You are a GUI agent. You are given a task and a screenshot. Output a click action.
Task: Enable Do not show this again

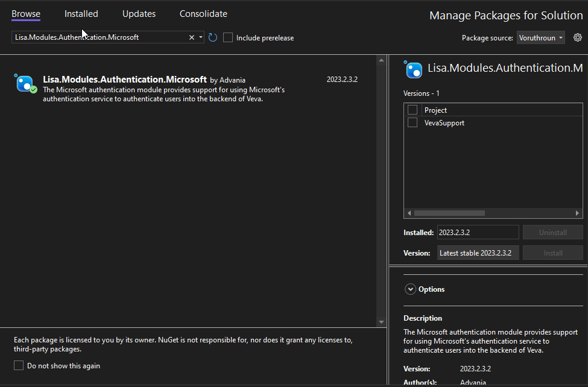[x=19, y=366]
